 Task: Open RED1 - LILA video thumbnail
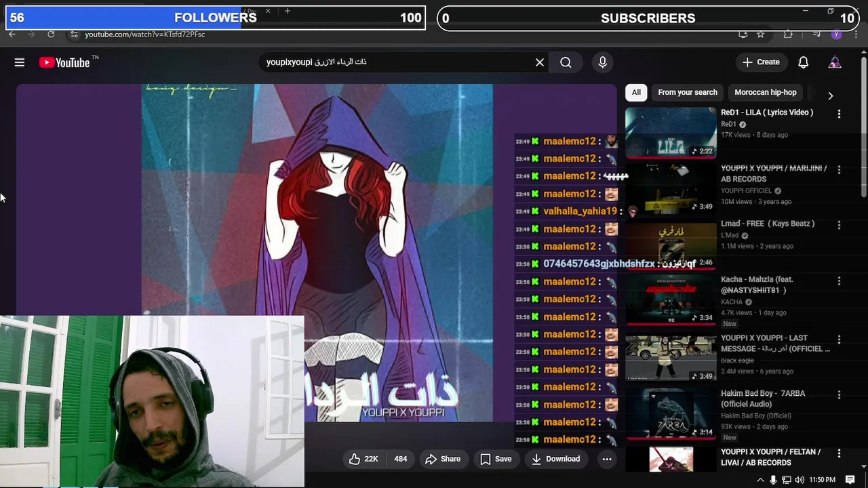(671, 133)
